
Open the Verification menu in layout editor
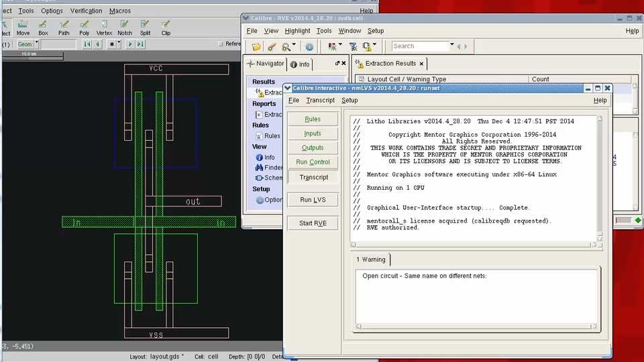tap(86, 11)
